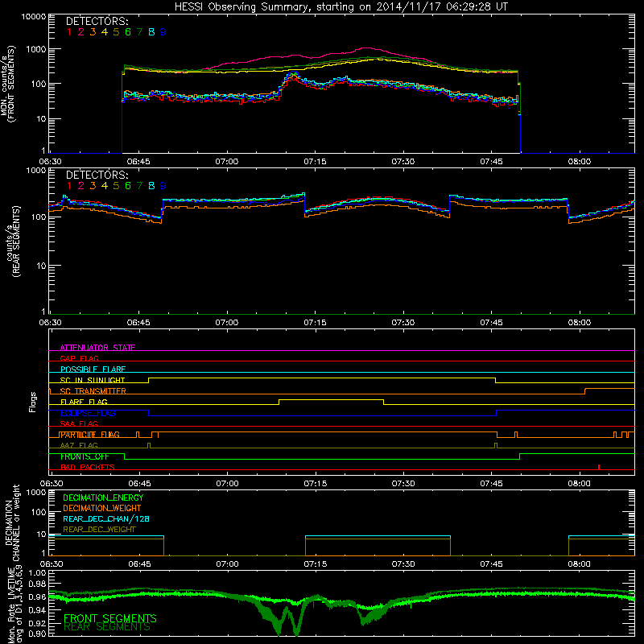This screenshot has width=644, height=644.
Task: Click cyan detector 8 in front segments legend
Action: tap(151, 32)
